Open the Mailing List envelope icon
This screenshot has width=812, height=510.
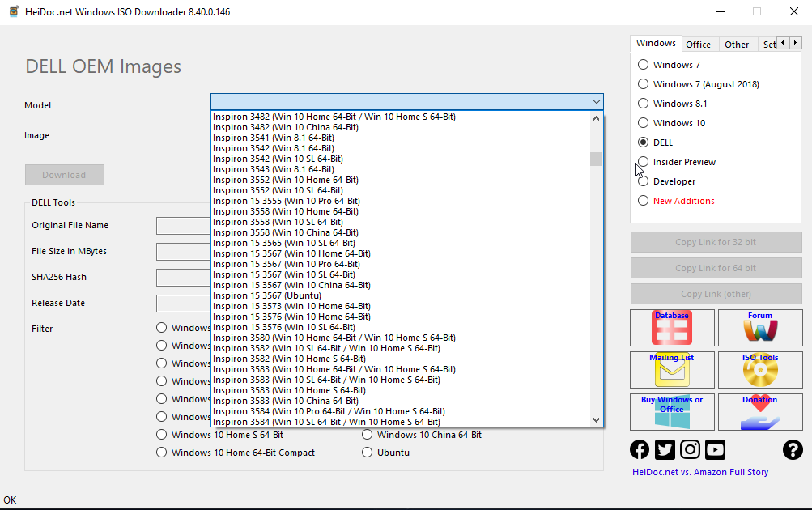point(672,370)
